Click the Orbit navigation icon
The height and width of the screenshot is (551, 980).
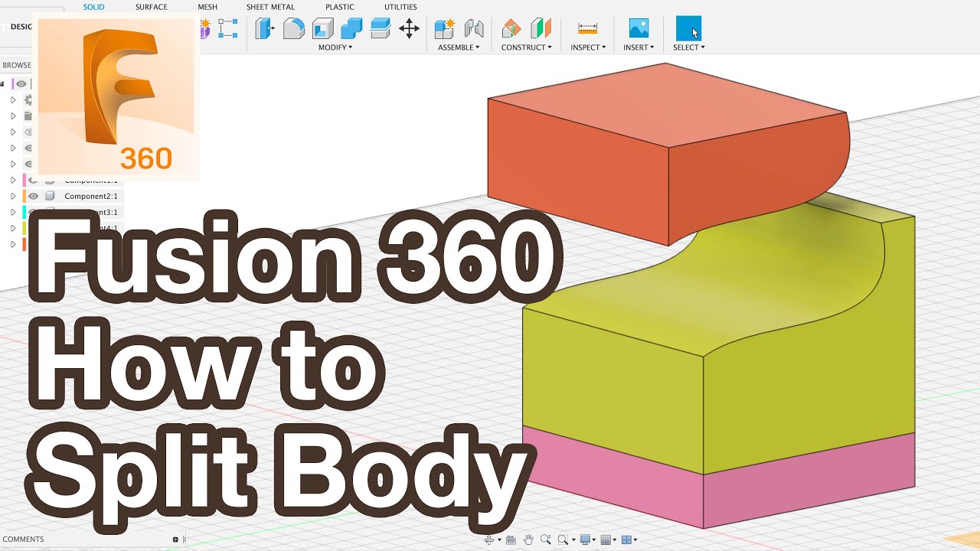click(x=488, y=540)
